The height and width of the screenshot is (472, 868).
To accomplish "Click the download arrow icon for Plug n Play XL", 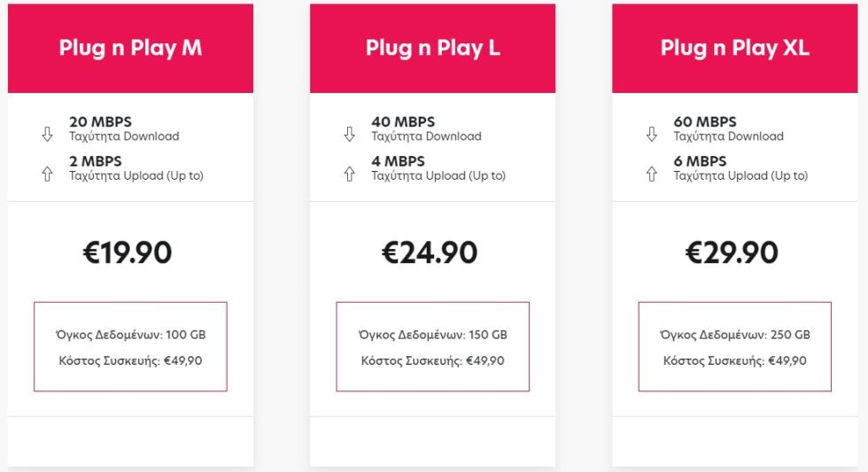I will 652,135.
